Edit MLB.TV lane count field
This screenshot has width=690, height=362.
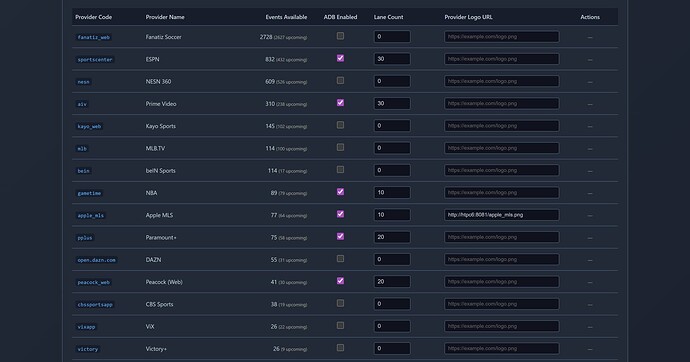point(392,148)
